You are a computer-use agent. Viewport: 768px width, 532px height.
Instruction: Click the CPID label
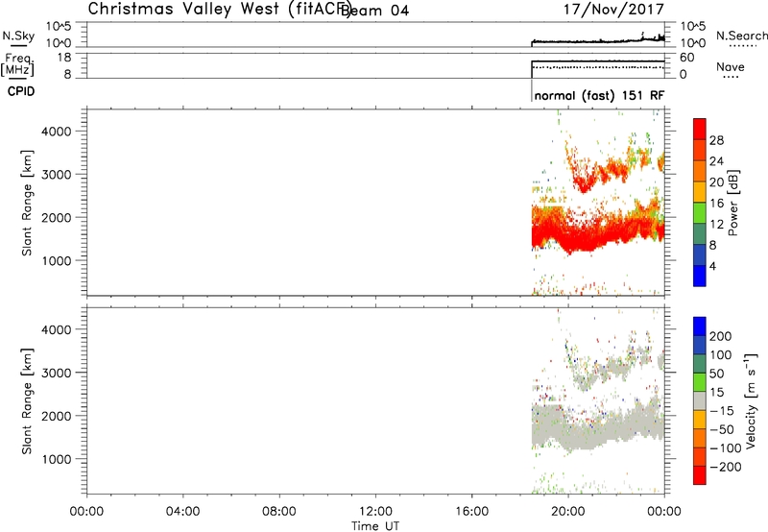[21, 91]
